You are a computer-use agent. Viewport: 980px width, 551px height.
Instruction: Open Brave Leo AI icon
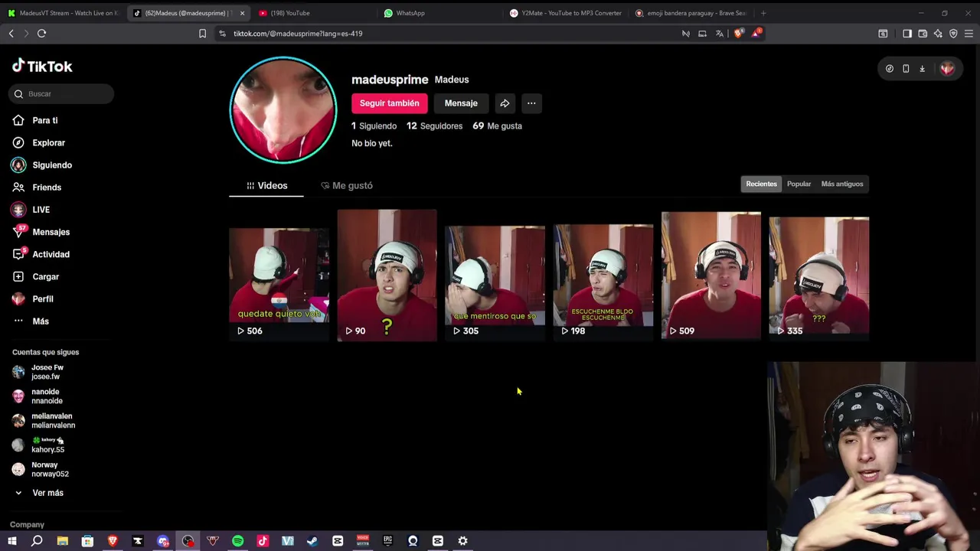[x=938, y=34]
